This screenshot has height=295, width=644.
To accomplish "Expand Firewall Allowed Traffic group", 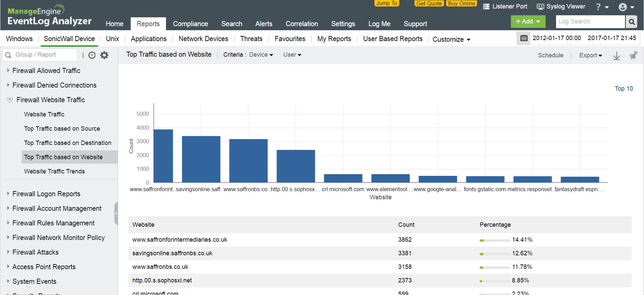I will point(8,70).
